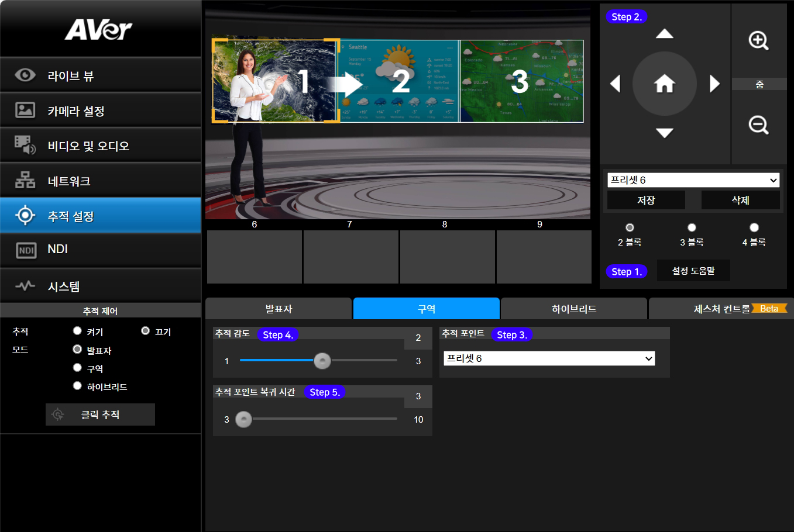Tilt camera up with up arrow

click(x=664, y=34)
